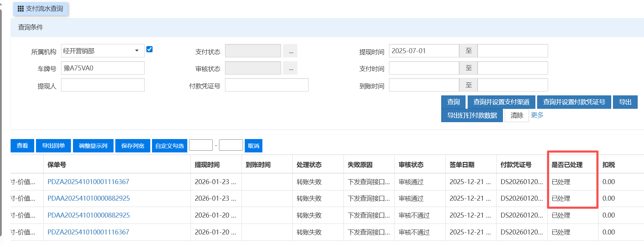The image size is (644, 245).
Task: Click the 保存列宽 toolbar button
Action: (x=133, y=146)
